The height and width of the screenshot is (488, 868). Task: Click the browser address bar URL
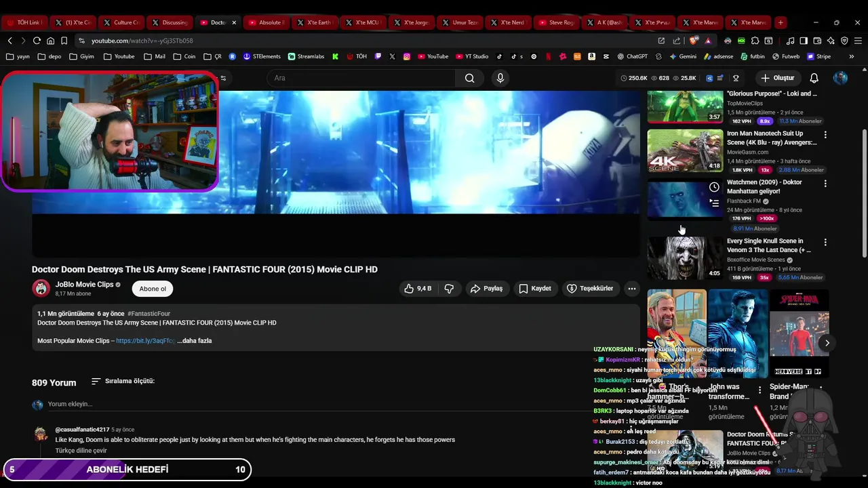point(142,41)
